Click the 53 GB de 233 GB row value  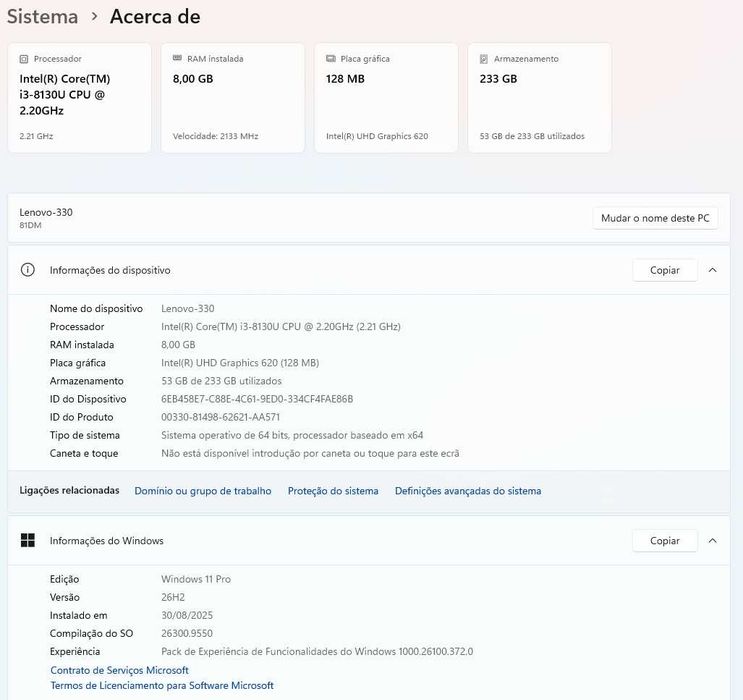coord(221,381)
